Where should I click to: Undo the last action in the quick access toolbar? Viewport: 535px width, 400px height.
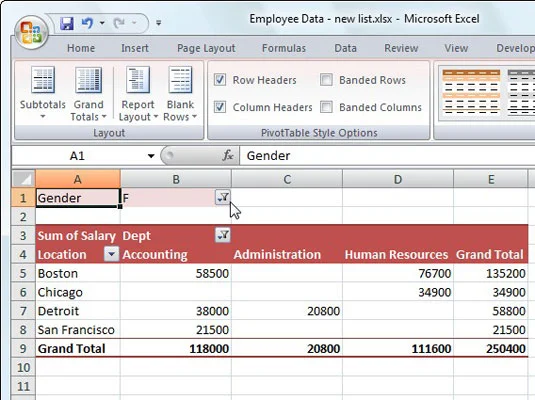pos(88,23)
